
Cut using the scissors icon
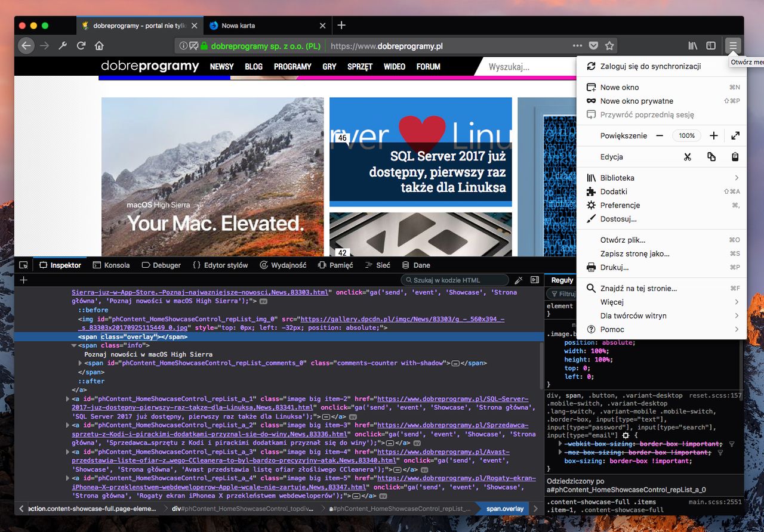tap(688, 157)
